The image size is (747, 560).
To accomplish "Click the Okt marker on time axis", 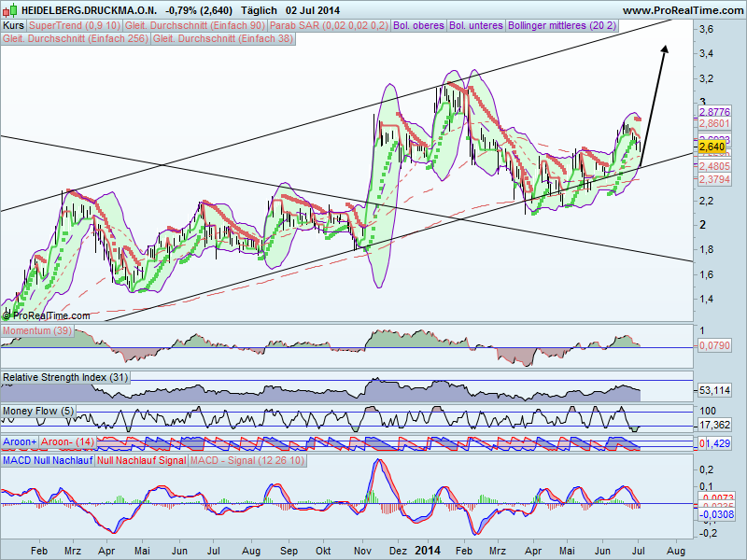I will coord(323,551).
